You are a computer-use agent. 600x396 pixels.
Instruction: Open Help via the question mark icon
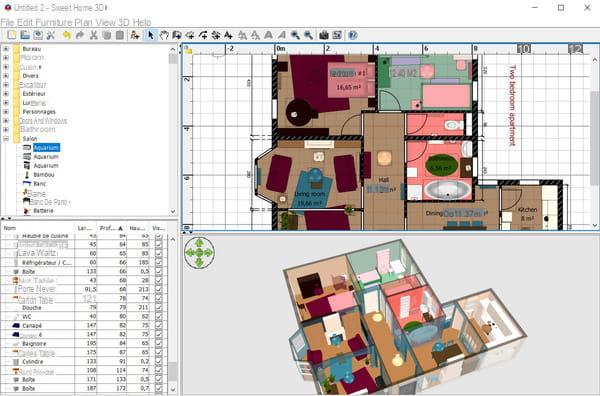point(353,35)
